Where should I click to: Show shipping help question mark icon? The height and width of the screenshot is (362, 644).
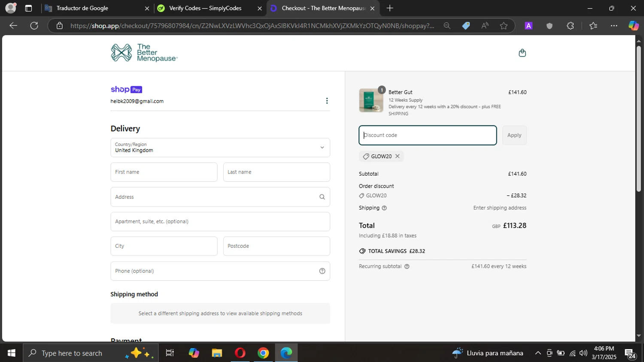tap(384, 208)
